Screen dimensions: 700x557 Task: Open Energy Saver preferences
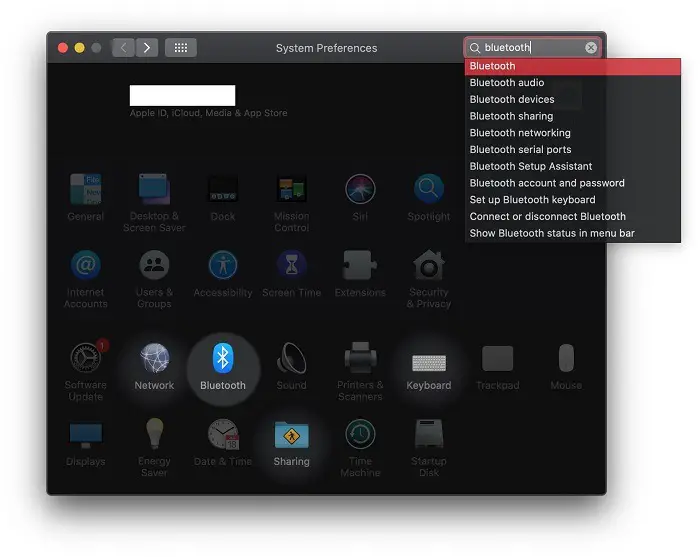154,434
